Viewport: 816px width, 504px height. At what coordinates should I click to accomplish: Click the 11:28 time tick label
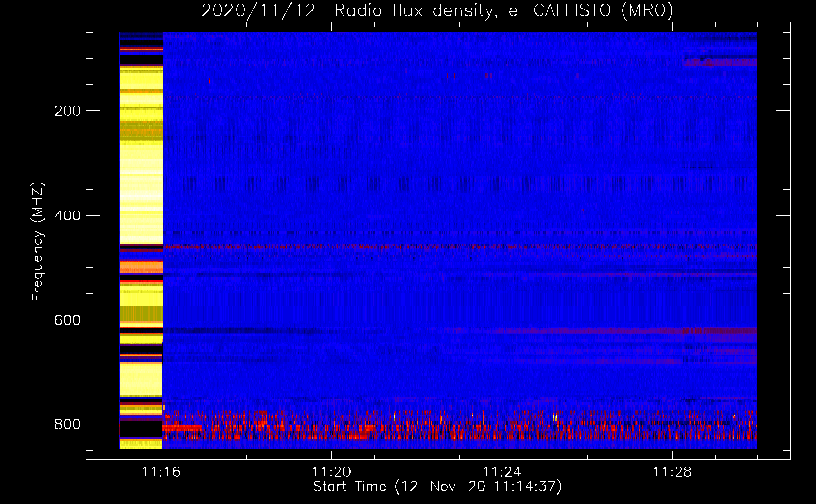click(x=672, y=472)
